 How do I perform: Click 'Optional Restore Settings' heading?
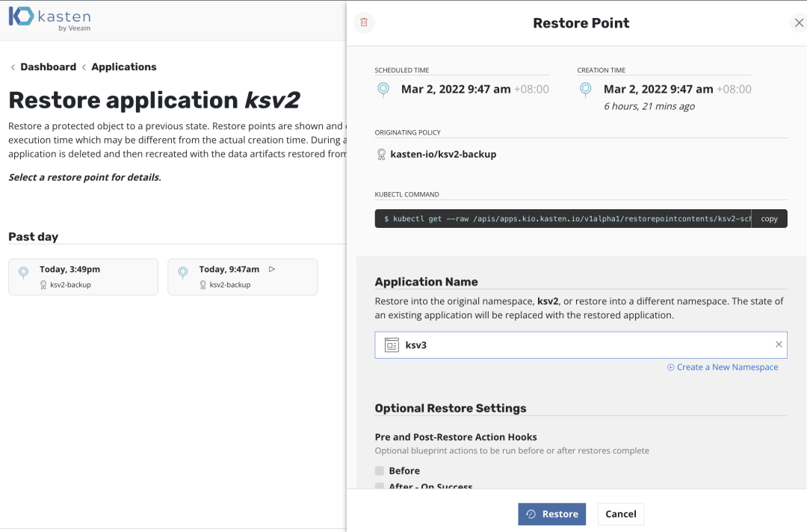click(x=451, y=408)
